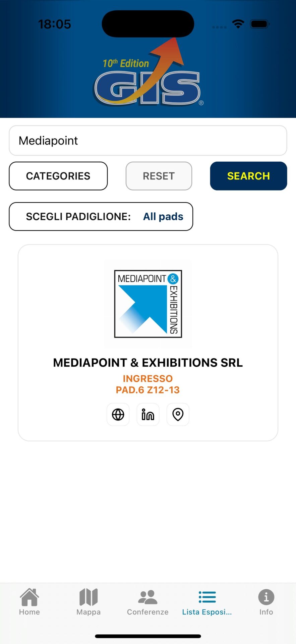Viewport: 296px width, 644px height.
Task: Click inside the Mediapoint search field
Action: point(148,140)
